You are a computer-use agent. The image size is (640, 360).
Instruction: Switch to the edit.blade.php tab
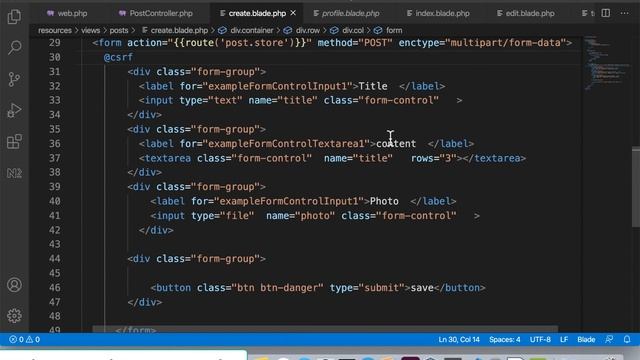click(526, 13)
